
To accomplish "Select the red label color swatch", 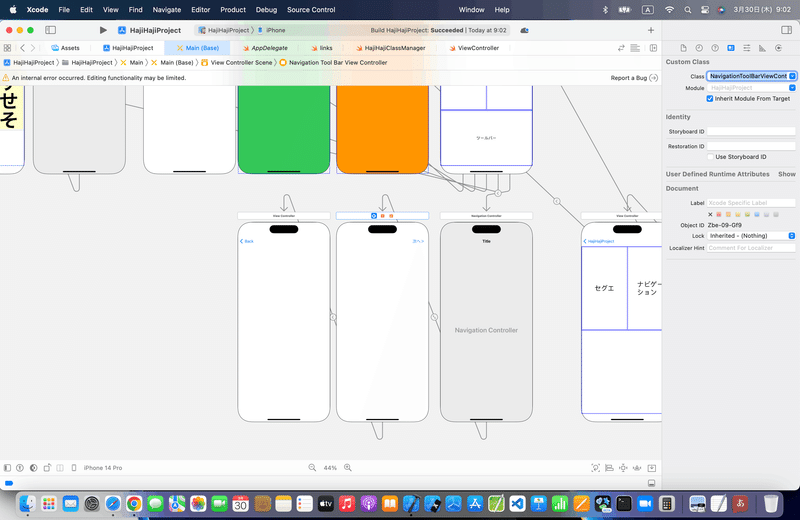I will pos(719,215).
